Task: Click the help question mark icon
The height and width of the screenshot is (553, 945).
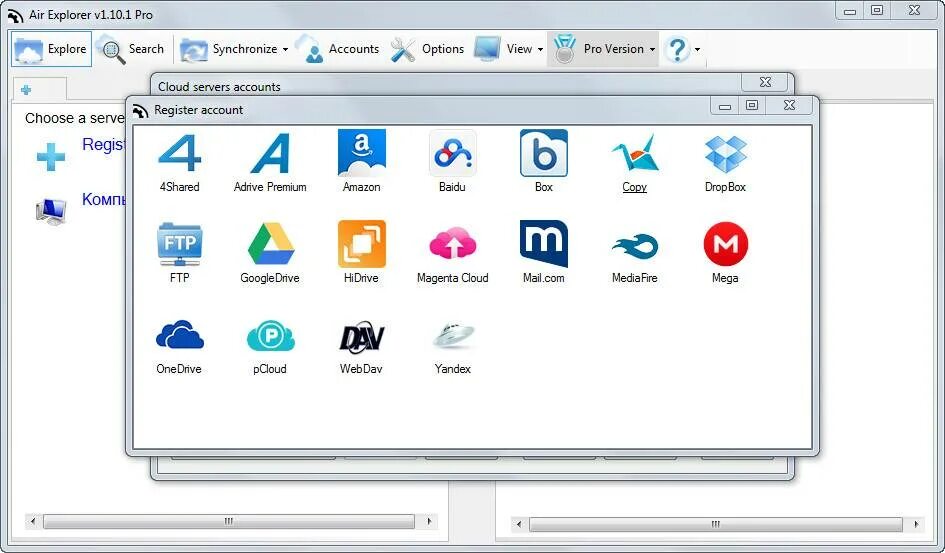Action: click(677, 49)
